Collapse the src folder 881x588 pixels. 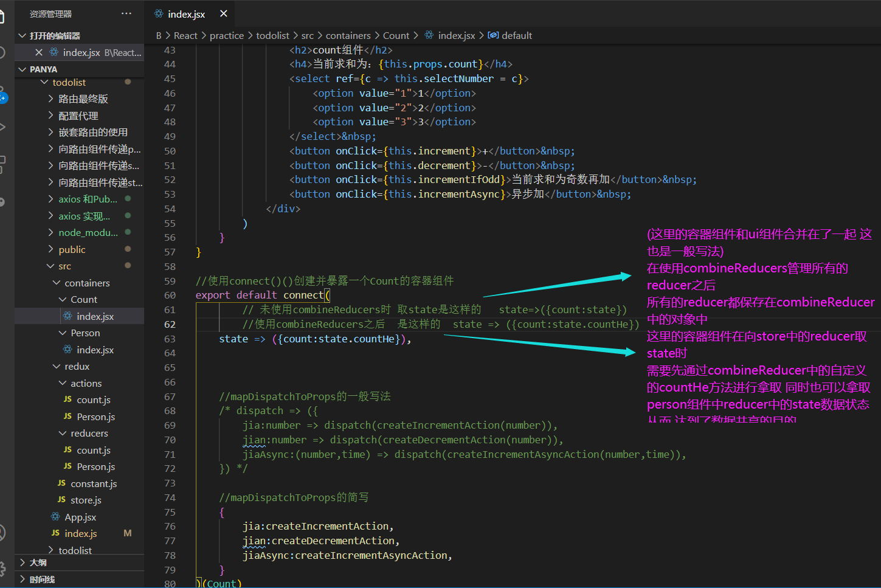pyautogui.click(x=50, y=266)
